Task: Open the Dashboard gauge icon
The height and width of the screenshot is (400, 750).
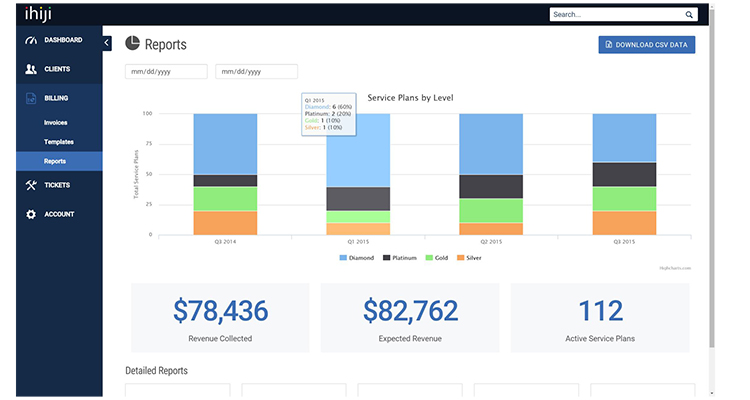Action: (31, 40)
